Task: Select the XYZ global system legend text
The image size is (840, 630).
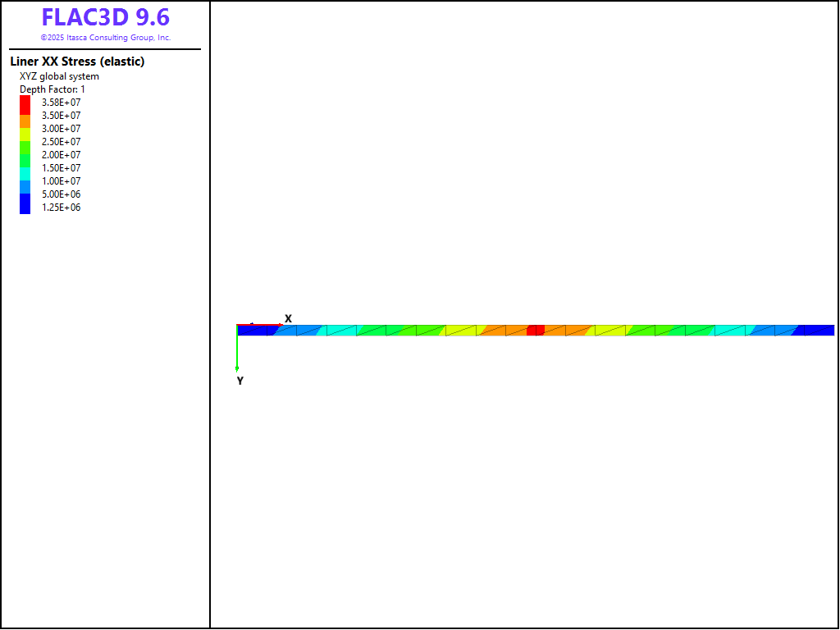Action: (59, 76)
